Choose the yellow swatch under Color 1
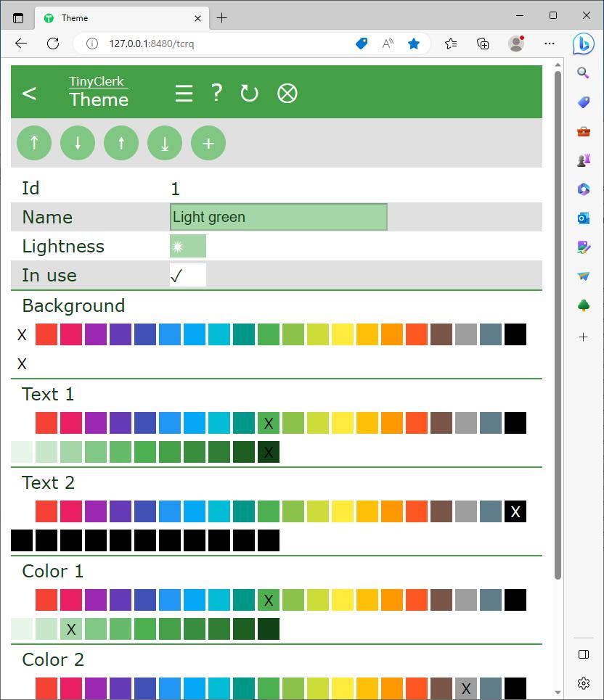The width and height of the screenshot is (604, 700). pos(343,600)
